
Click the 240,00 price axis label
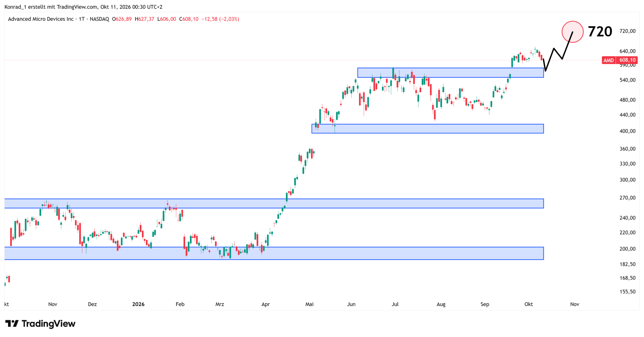(627, 218)
